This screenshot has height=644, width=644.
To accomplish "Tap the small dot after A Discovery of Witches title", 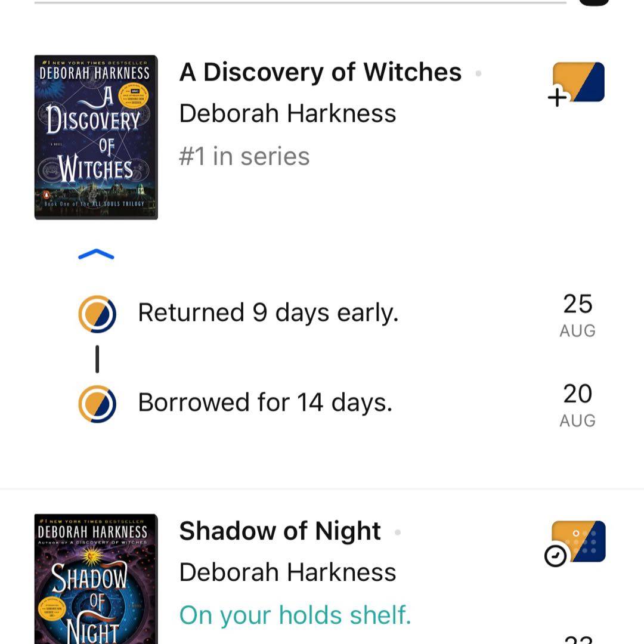I will (x=478, y=73).
